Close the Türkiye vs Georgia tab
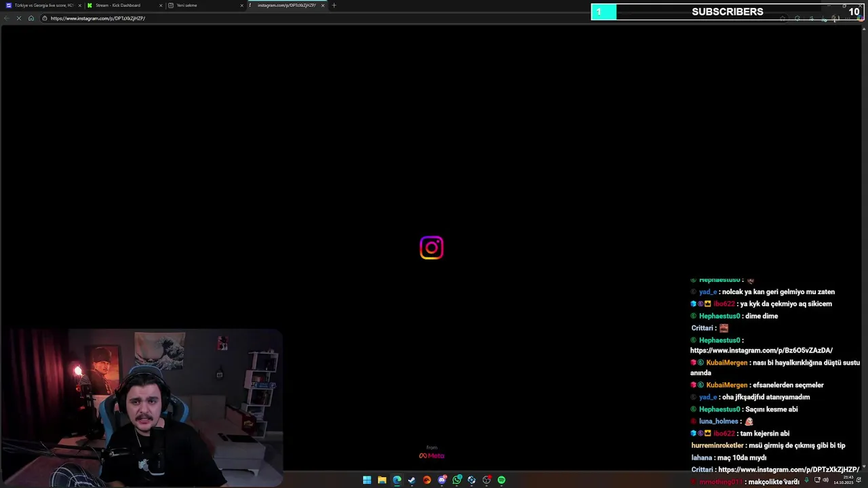Screen dimensions: 868x488 coord(80,5)
